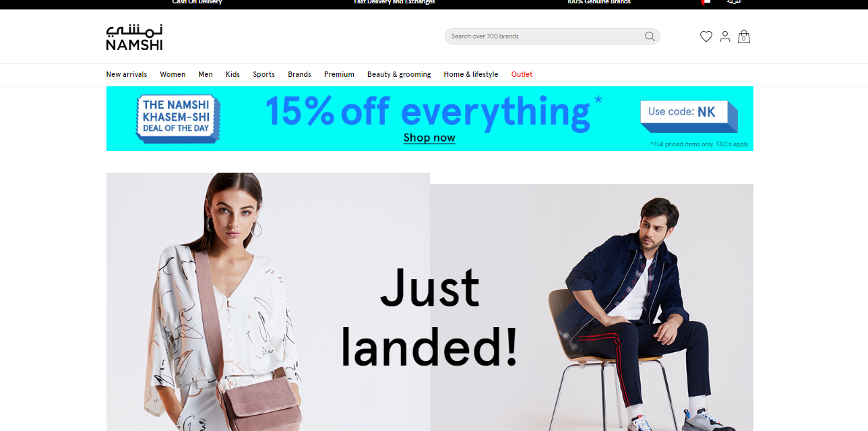Select the Men category
The width and height of the screenshot is (868, 431).
pos(206,74)
